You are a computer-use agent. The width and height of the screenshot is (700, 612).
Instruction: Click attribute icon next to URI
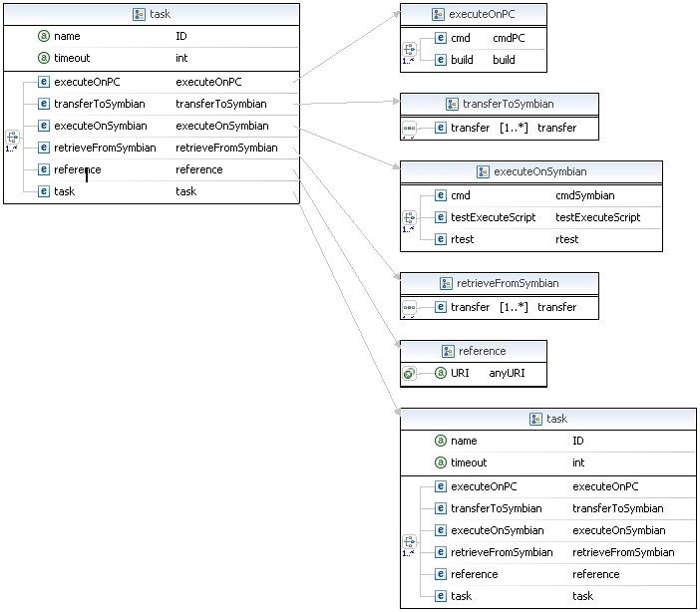pos(440,373)
